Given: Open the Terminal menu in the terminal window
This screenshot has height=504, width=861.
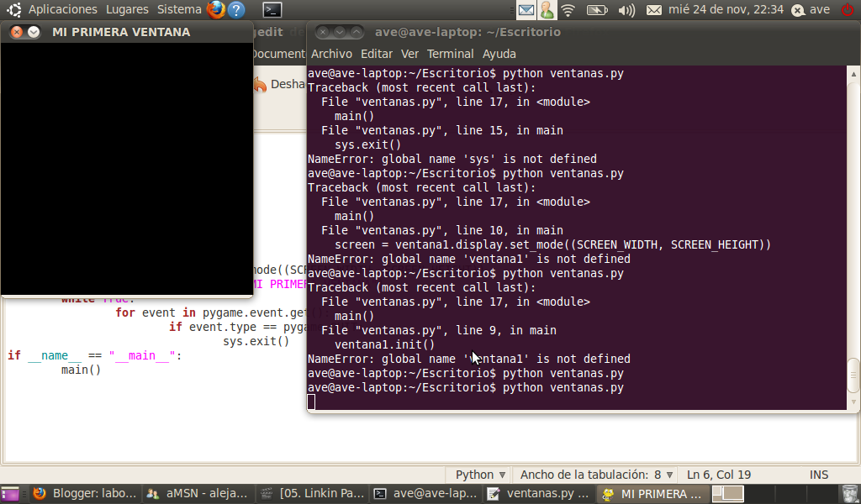Looking at the screenshot, I should (x=450, y=53).
